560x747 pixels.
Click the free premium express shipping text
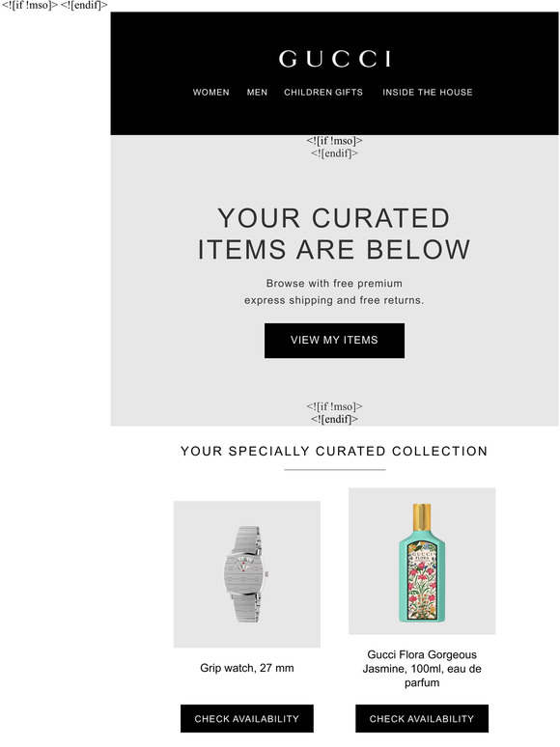pyautogui.click(x=334, y=291)
